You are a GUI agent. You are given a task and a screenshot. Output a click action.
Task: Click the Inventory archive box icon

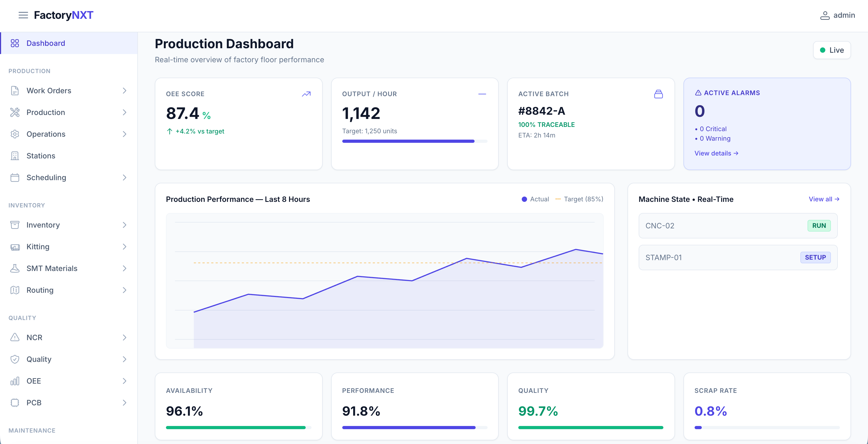click(15, 225)
